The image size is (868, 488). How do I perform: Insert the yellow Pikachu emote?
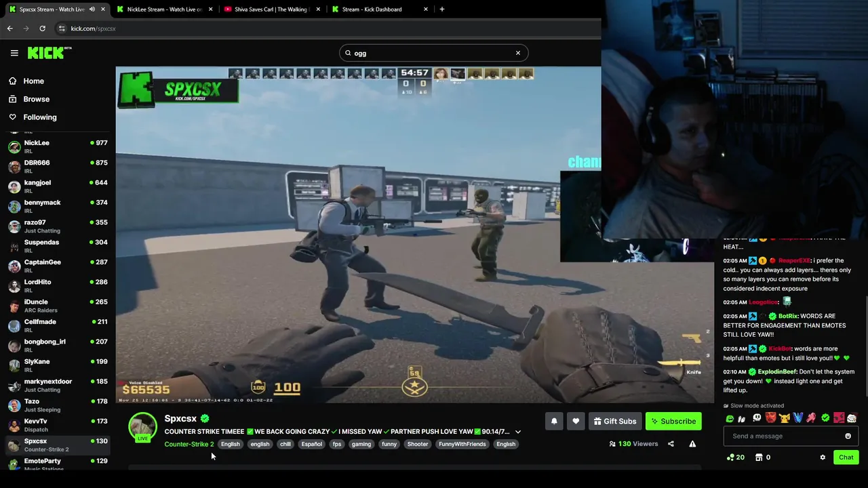click(784, 419)
